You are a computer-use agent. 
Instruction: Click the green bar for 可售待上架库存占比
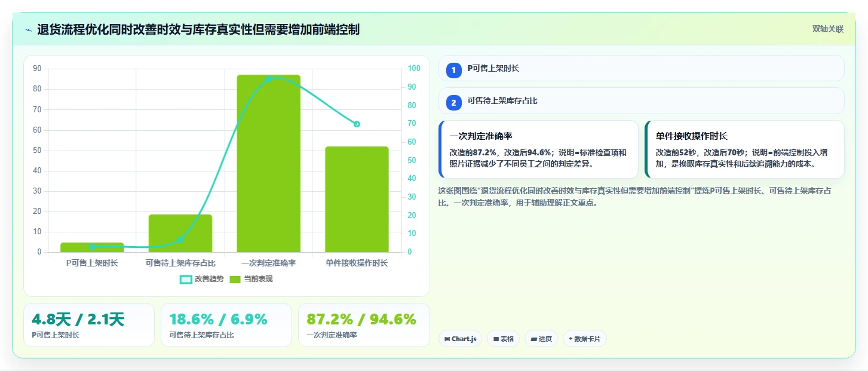[180, 233]
